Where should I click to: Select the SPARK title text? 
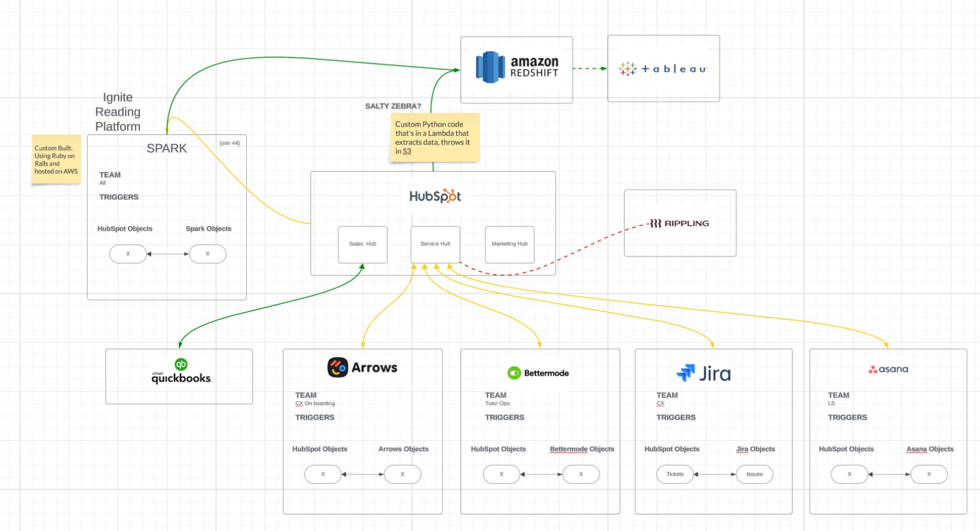167,148
